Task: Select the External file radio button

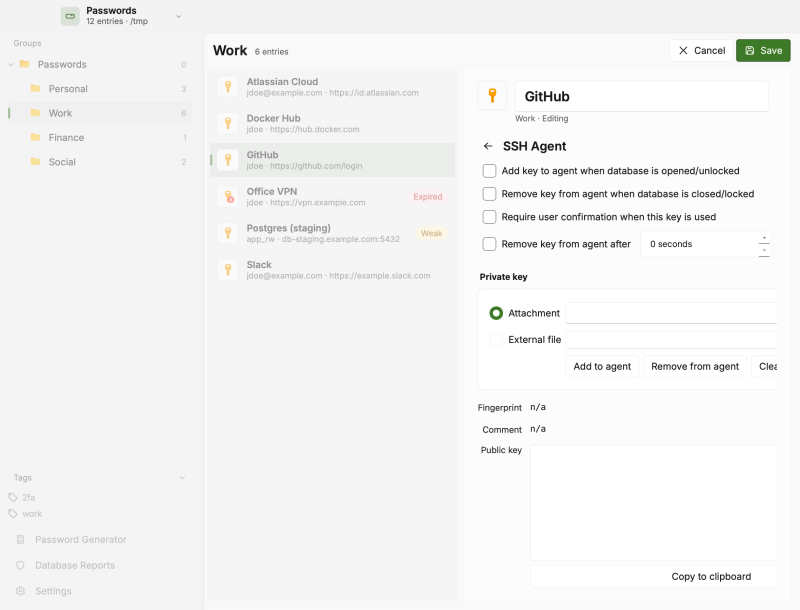Action: pyautogui.click(x=496, y=340)
